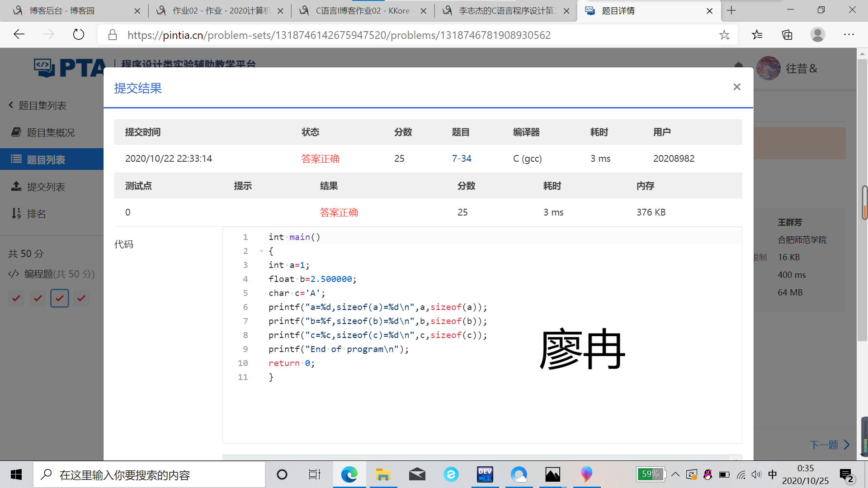This screenshot has height=488, width=868.
Task: Open the favorites list icon
Action: (x=757, y=35)
